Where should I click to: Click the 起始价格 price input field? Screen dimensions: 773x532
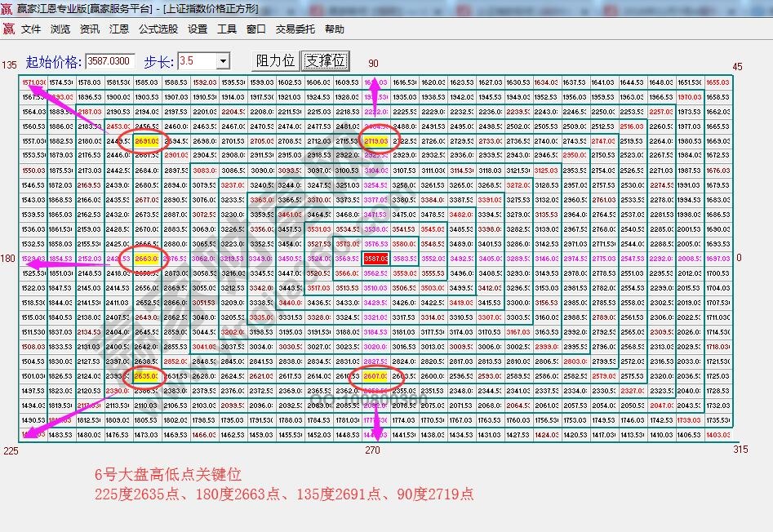108,60
